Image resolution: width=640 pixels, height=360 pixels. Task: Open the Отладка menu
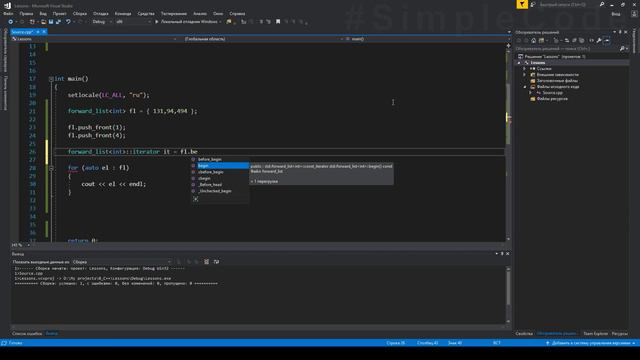pos(101,13)
